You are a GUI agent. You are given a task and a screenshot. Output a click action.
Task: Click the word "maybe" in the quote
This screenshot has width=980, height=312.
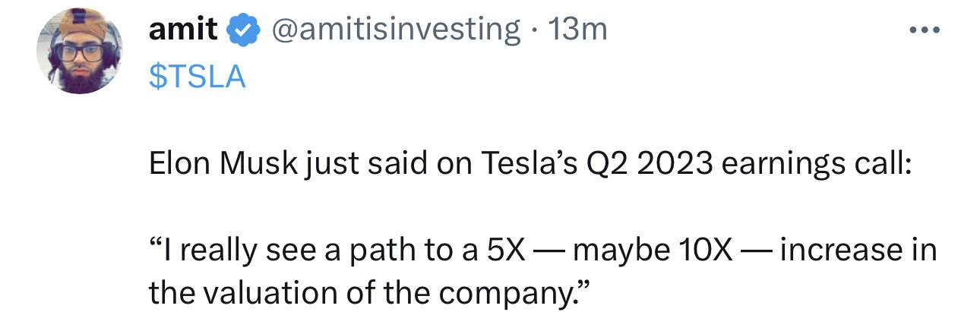click(617, 251)
